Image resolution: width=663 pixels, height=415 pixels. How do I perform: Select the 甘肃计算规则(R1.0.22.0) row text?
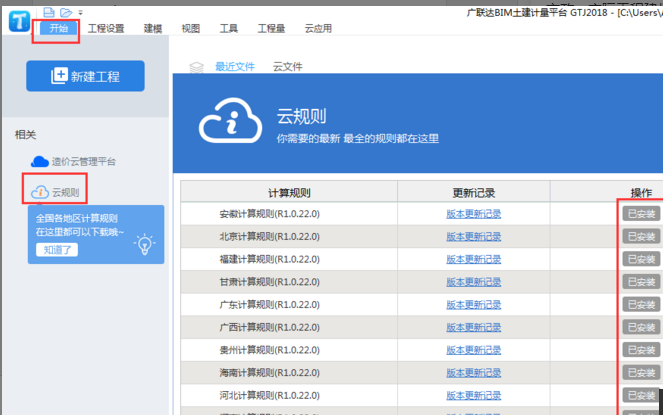point(269,282)
